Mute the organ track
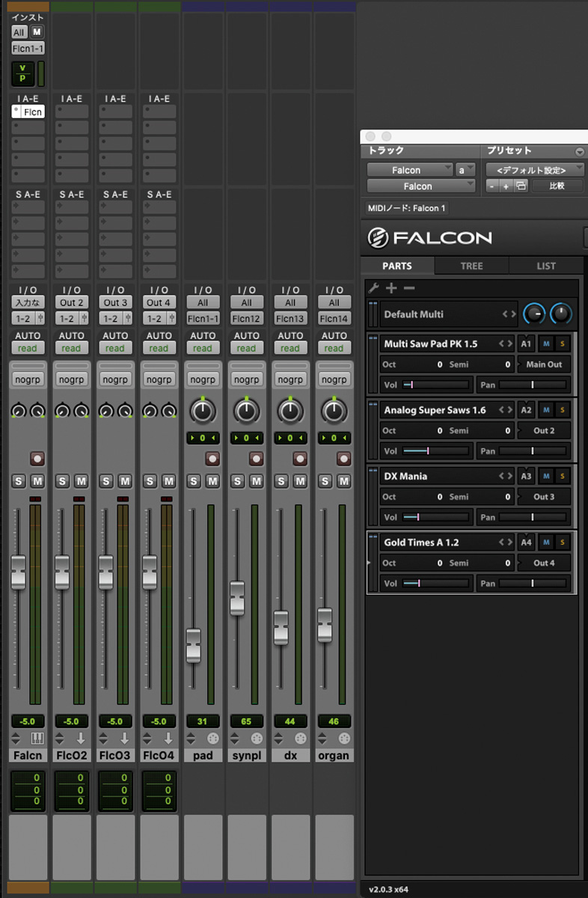Screen dimensions: 588x898 point(344,481)
